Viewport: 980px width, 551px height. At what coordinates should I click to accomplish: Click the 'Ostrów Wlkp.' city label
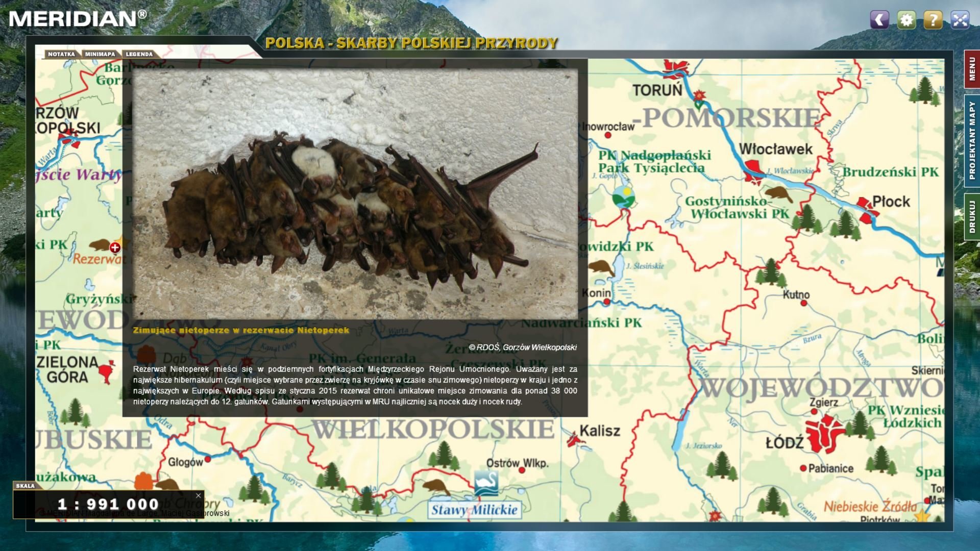coord(518,463)
